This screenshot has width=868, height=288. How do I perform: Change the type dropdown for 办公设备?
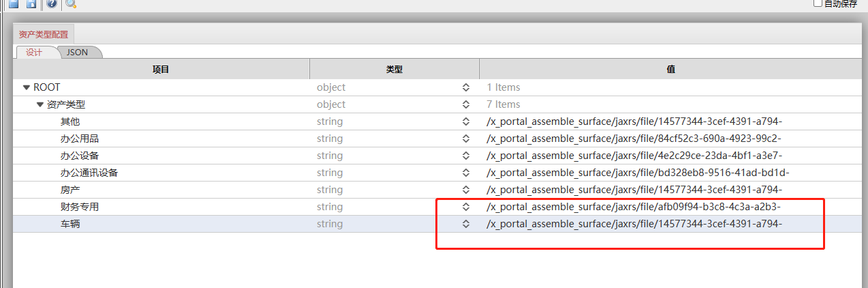click(466, 156)
